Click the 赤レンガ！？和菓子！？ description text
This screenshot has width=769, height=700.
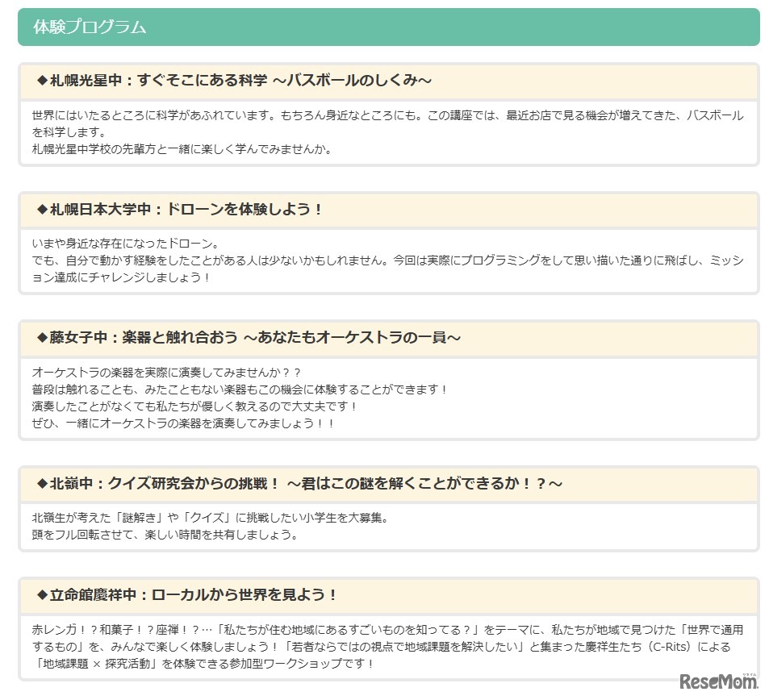click(388, 647)
